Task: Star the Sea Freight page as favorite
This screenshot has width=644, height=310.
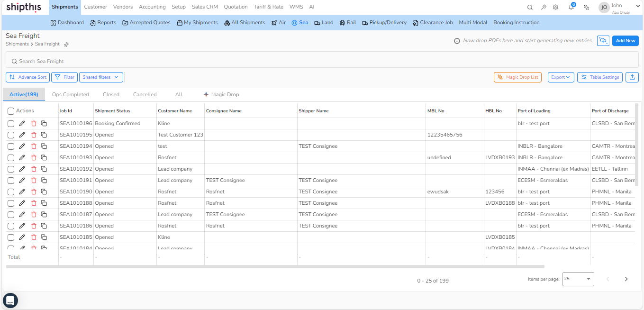Action: [66, 44]
